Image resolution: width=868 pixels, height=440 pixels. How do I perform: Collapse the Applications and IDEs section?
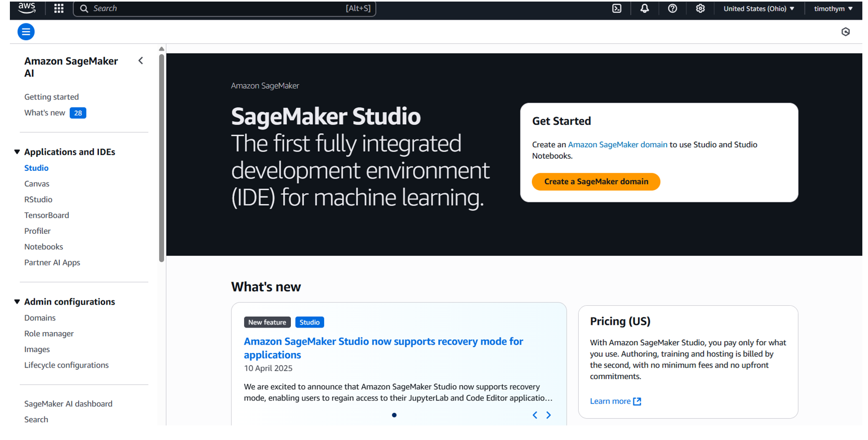[x=17, y=152]
